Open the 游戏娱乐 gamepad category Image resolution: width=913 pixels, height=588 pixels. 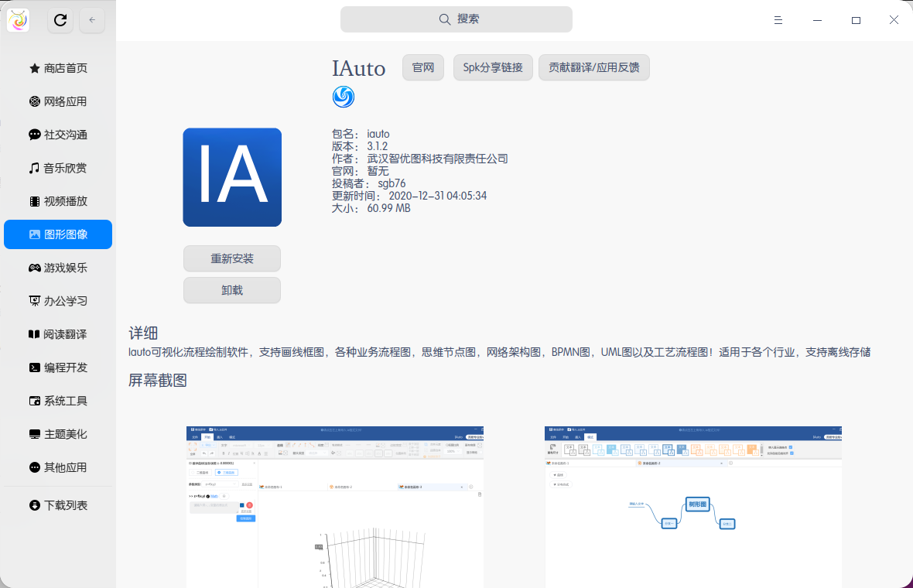tap(58, 268)
